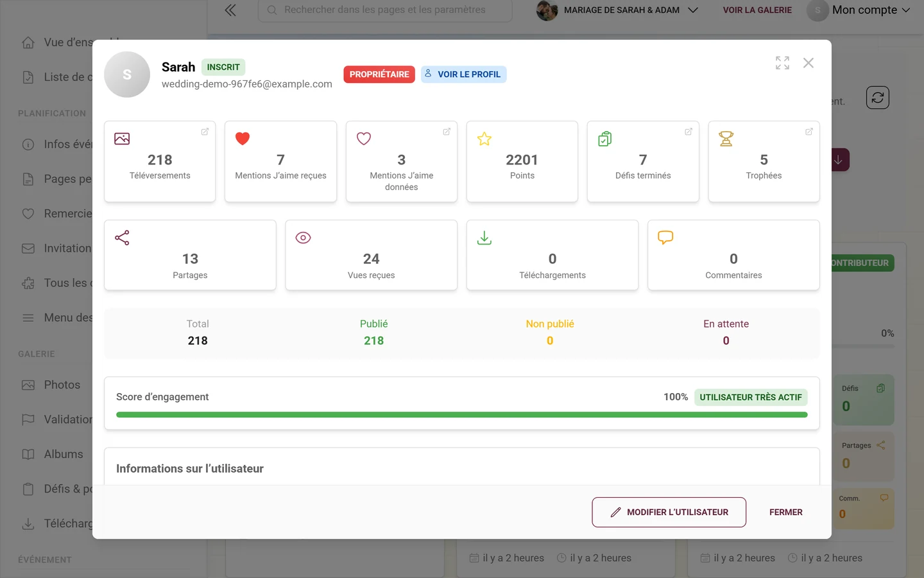924x578 pixels.
Task: Click the refresh icon behind the dialog
Action: point(878,98)
